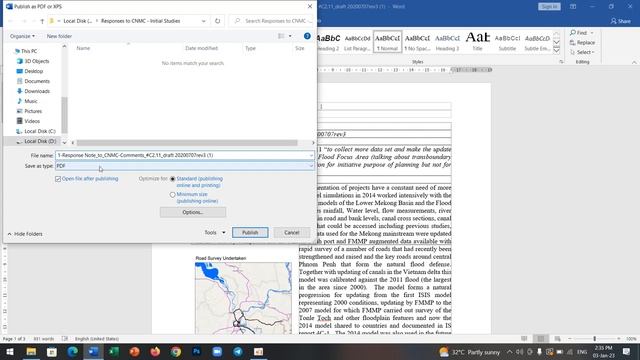Open Zoom from taskbar
The image size is (640, 360).
(x=217, y=351)
